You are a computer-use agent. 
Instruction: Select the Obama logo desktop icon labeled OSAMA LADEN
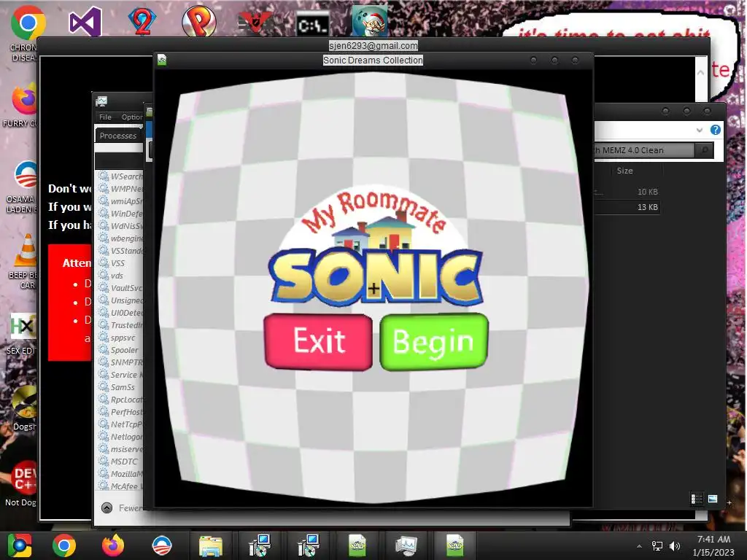tap(26, 175)
